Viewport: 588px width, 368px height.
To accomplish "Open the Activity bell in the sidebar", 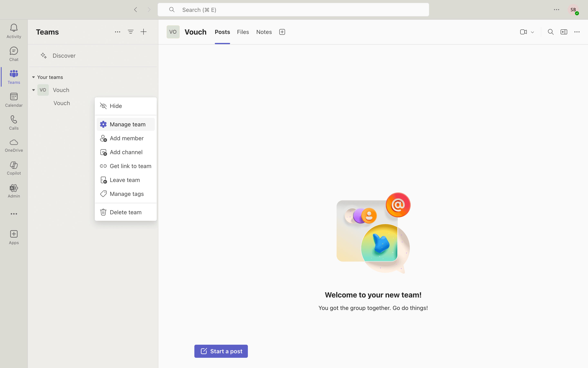I will coord(14,31).
